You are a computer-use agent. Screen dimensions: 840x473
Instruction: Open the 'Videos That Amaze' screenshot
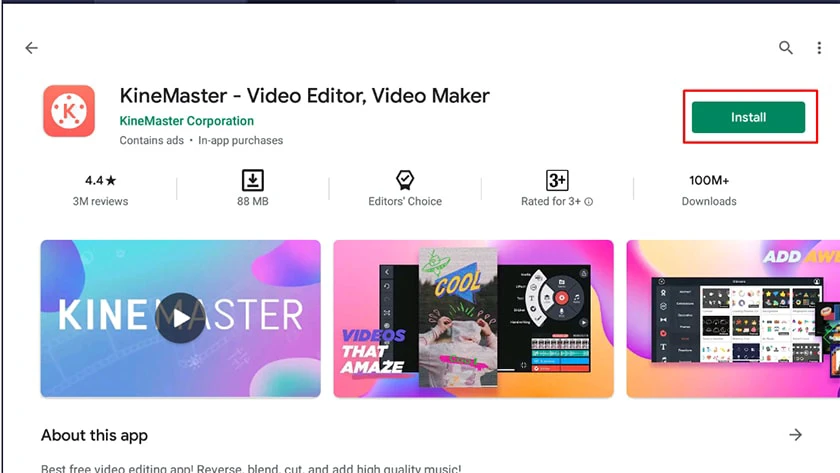[x=473, y=319]
